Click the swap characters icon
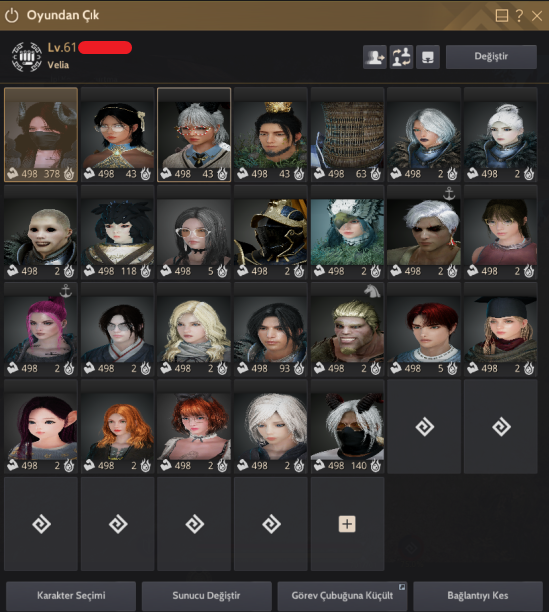The image size is (549, 612). point(401,57)
